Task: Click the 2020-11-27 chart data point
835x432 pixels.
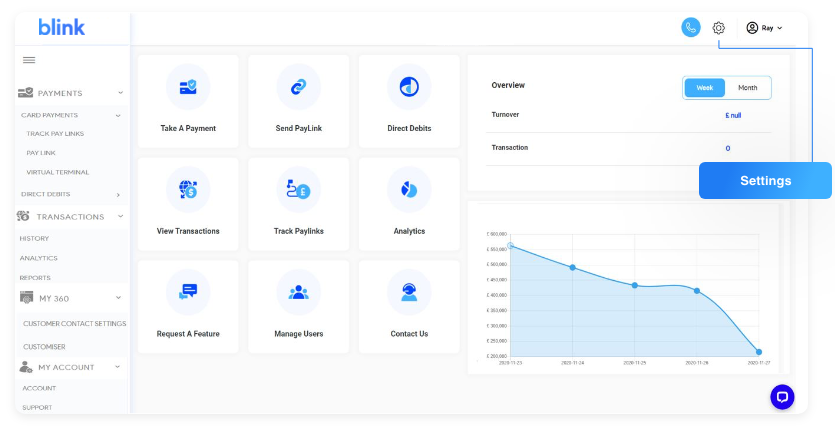Action: pyautogui.click(x=759, y=352)
